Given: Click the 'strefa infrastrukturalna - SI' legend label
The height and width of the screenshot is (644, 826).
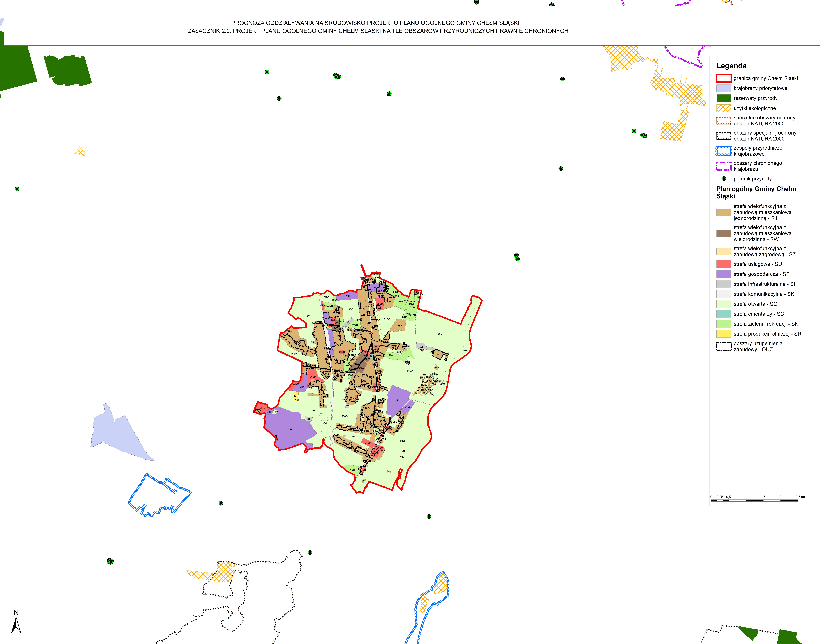Looking at the screenshot, I should coord(764,284).
